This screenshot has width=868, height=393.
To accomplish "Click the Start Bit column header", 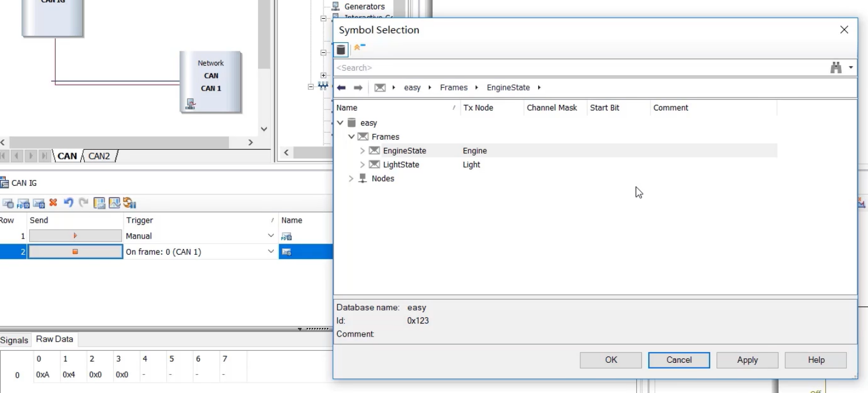I will pyautogui.click(x=619, y=108).
